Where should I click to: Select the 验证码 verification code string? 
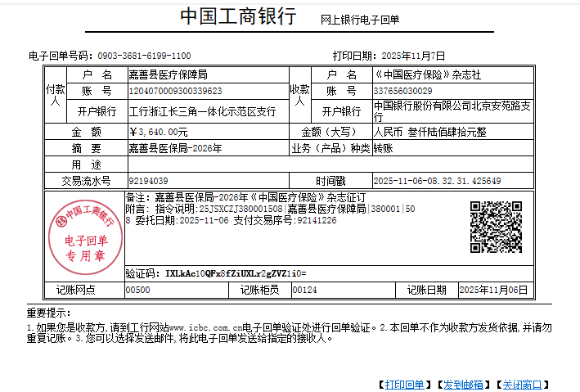(x=236, y=273)
